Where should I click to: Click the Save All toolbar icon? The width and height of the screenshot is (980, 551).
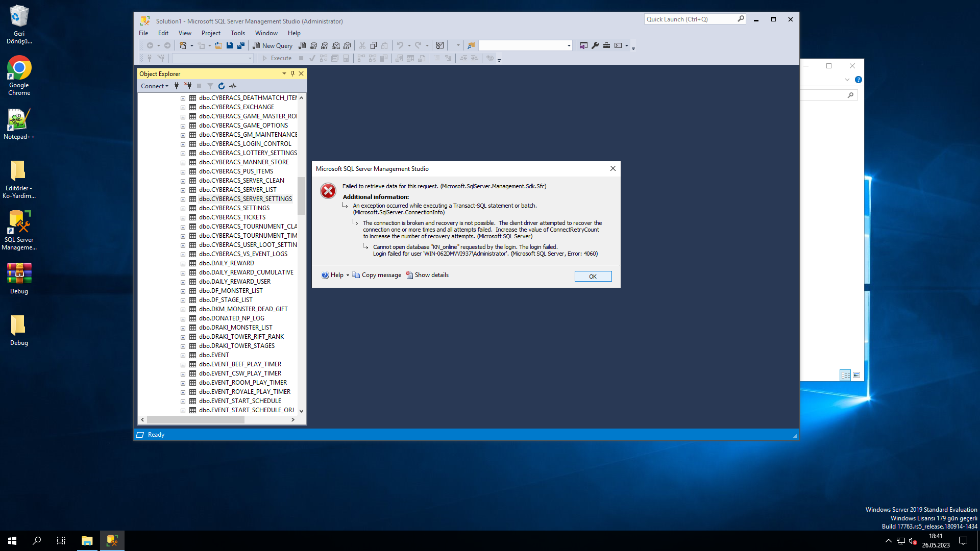click(x=241, y=45)
